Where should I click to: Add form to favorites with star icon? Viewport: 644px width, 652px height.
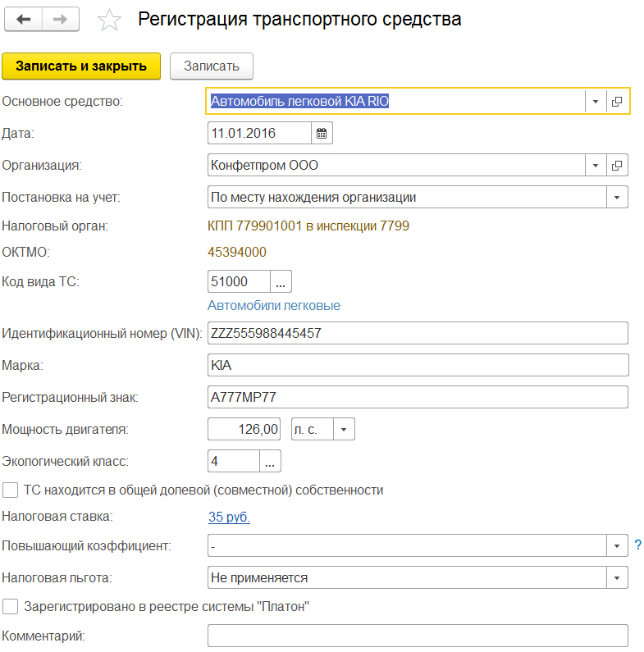[x=109, y=20]
